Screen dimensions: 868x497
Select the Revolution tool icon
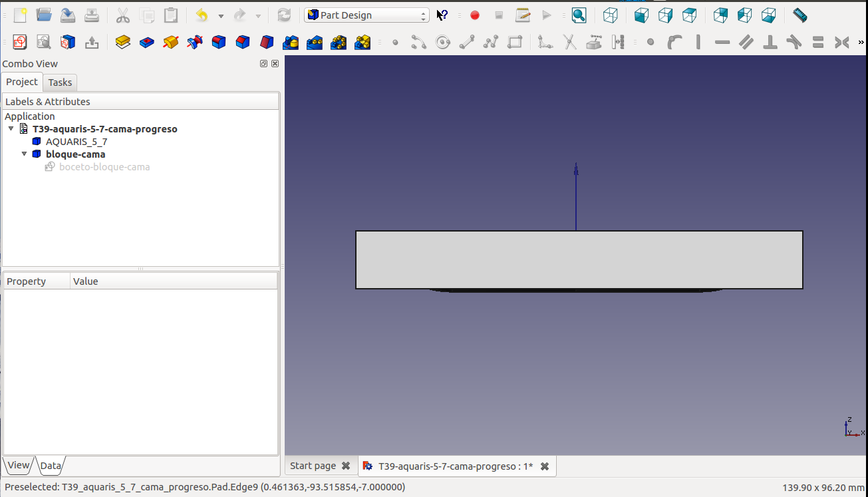tap(171, 43)
